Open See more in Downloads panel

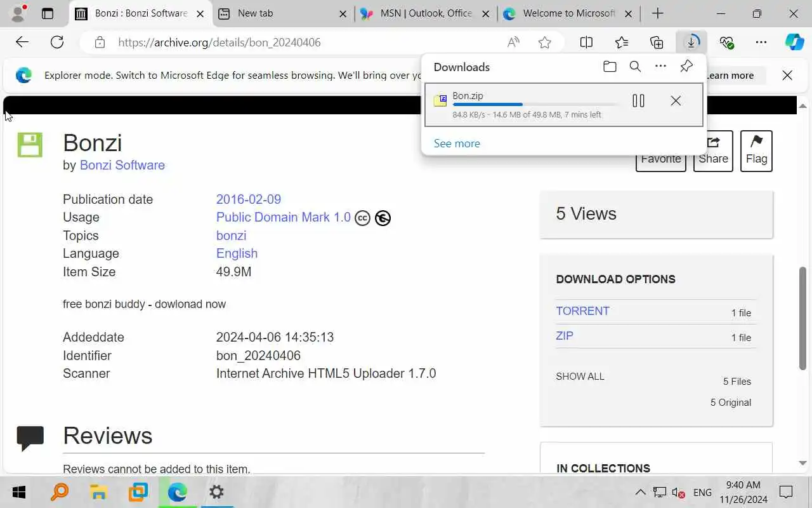[457, 144]
